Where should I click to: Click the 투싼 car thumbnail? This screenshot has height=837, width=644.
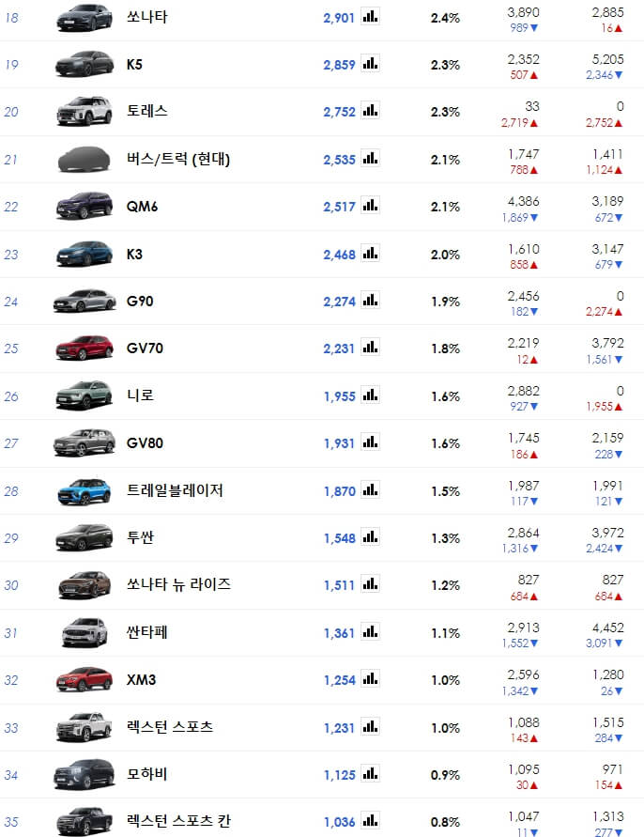[84, 537]
